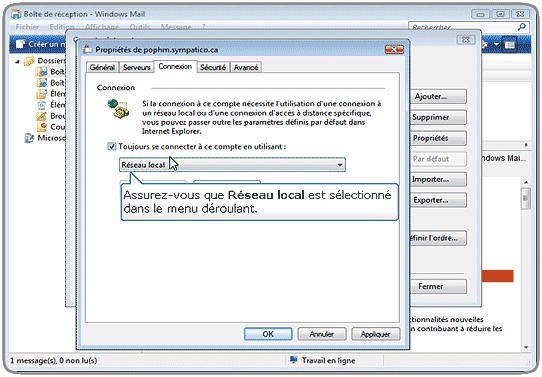The width and height of the screenshot is (542, 377).
Task: Open the Outils menu
Action: tap(140, 27)
